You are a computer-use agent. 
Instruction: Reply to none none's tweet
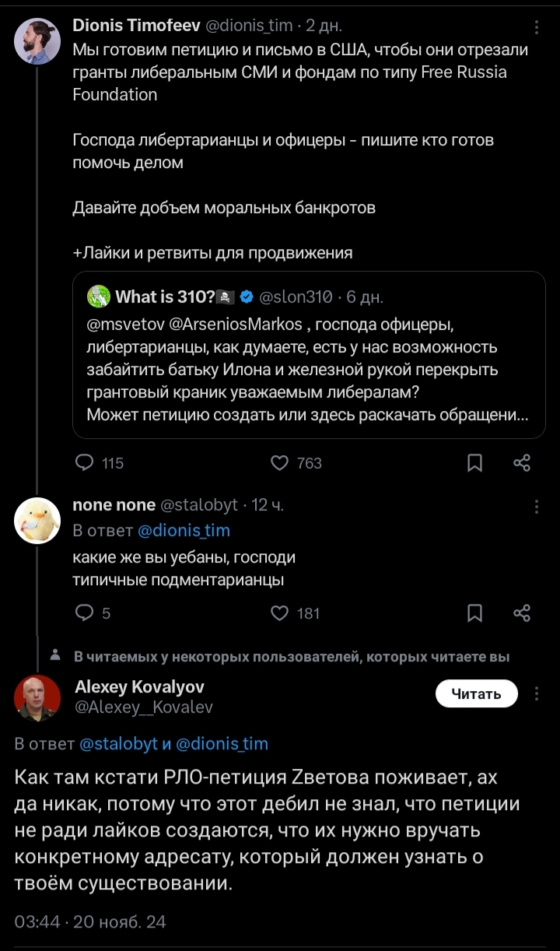(x=84, y=613)
